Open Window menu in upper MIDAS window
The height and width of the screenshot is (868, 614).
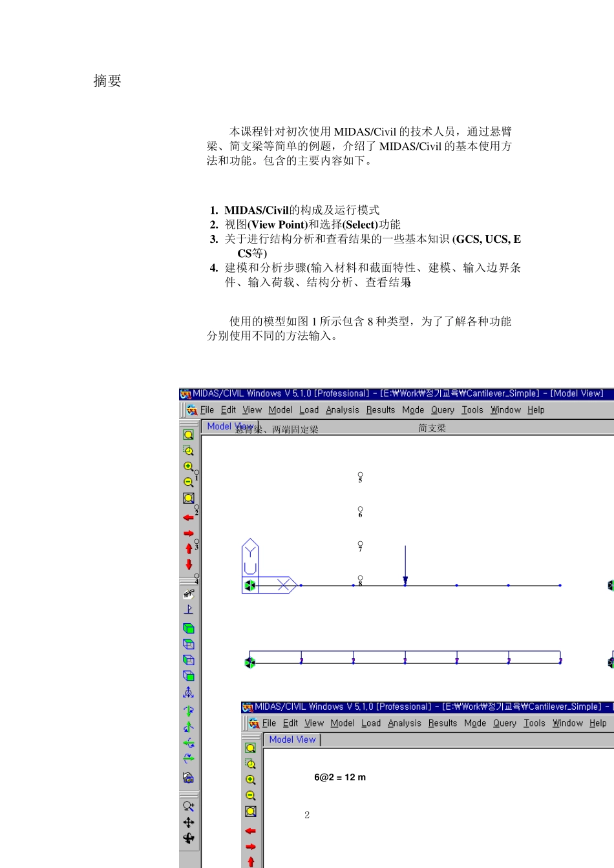click(505, 410)
